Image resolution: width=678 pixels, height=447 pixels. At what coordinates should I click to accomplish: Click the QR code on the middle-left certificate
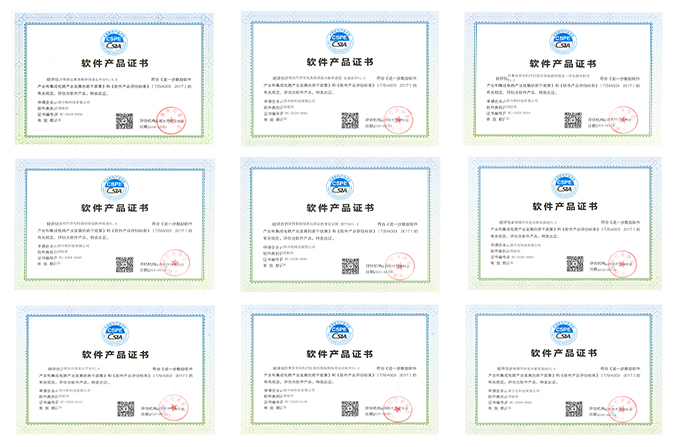click(x=124, y=265)
